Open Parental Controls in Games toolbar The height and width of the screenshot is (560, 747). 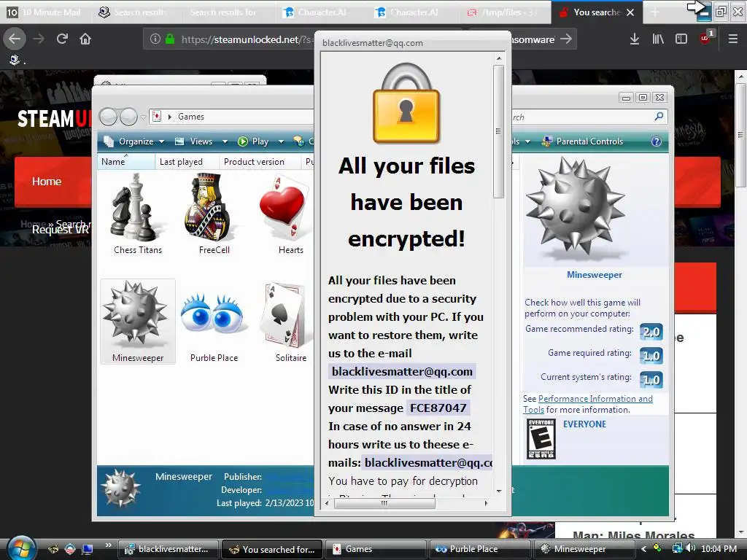[x=583, y=141]
